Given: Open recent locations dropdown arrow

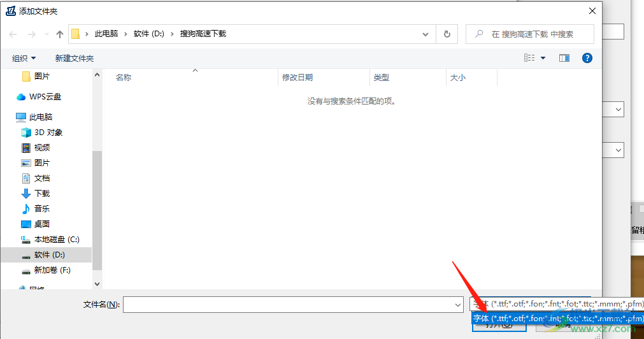Looking at the screenshot, I should 47,34.
